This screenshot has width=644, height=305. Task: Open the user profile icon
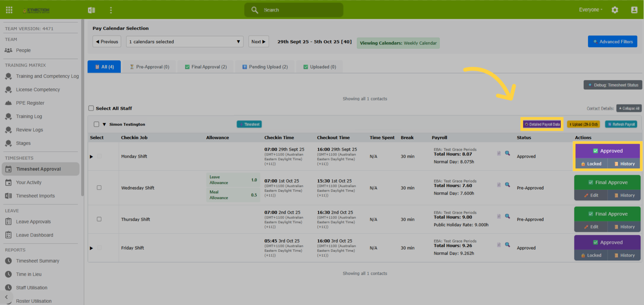634,10
